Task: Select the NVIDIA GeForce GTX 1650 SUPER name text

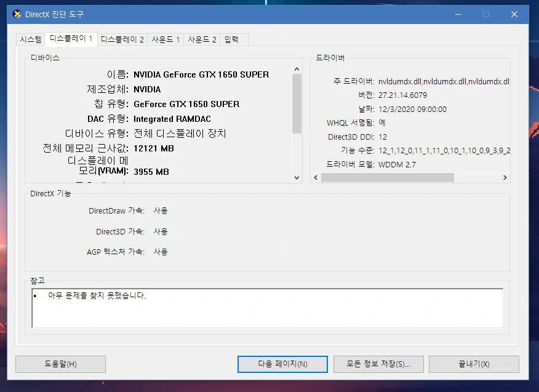Action: pos(201,74)
